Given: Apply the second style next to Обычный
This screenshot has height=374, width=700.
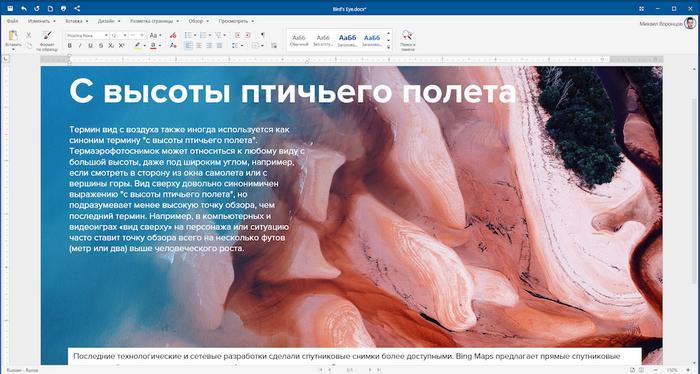Looking at the screenshot, I should tap(323, 40).
